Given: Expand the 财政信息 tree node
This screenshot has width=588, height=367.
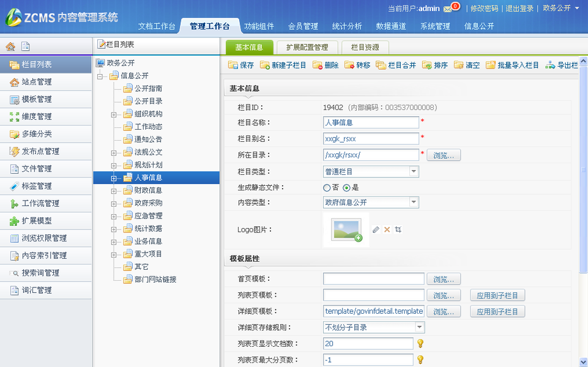Looking at the screenshot, I should 115,190.
